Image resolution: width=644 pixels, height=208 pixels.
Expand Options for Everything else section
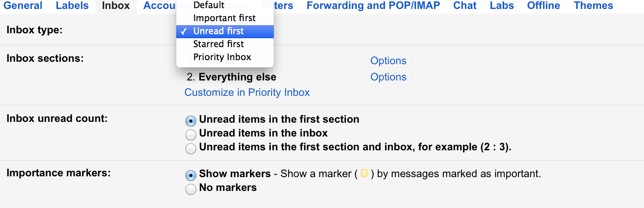click(x=389, y=77)
